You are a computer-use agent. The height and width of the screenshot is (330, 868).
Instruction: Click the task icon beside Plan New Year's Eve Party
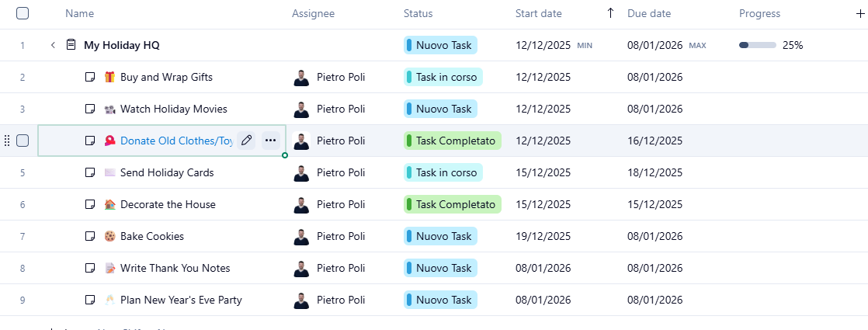tap(90, 300)
